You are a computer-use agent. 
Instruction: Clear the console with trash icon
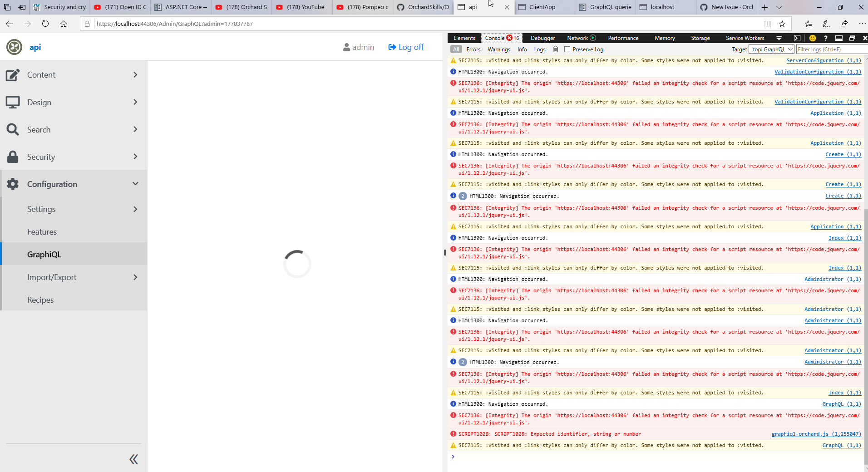point(556,49)
